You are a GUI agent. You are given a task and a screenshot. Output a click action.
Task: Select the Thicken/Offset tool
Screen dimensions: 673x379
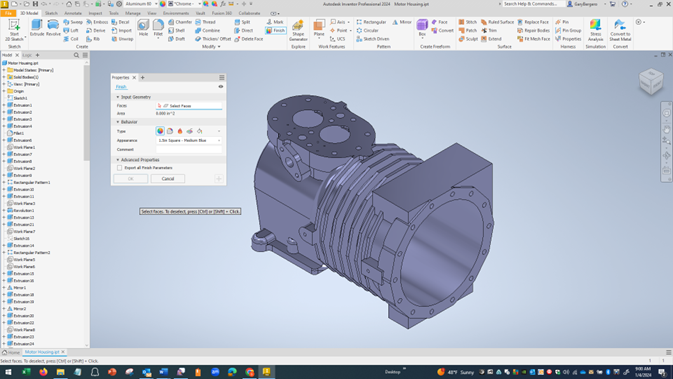click(213, 39)
